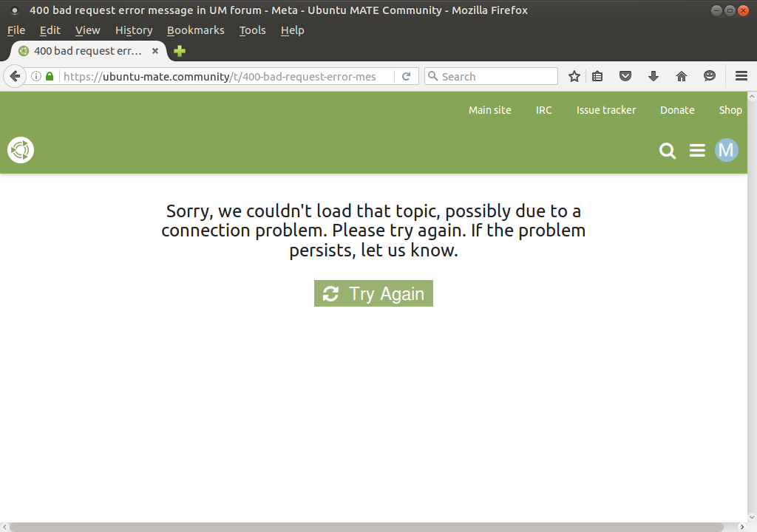This screenshot has width=757, height=532.
Task: Reload the page with refresh icon
Action: pos(407,76)
